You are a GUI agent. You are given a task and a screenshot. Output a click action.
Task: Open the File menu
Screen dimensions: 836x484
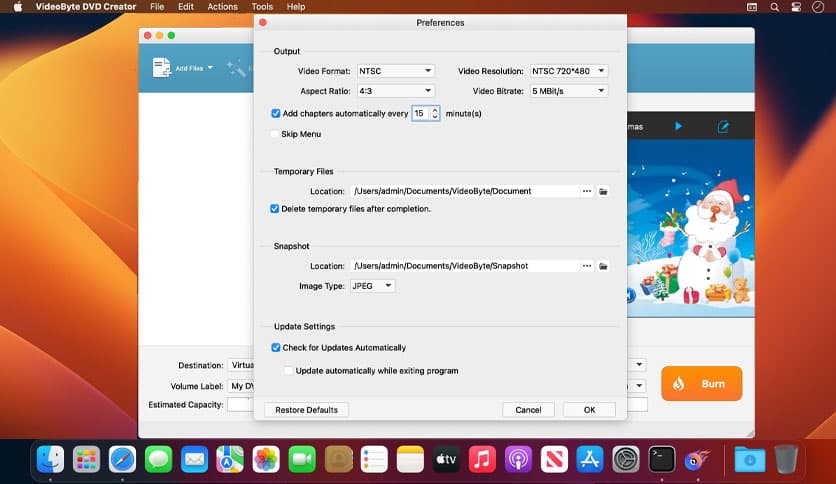point(157,7)
